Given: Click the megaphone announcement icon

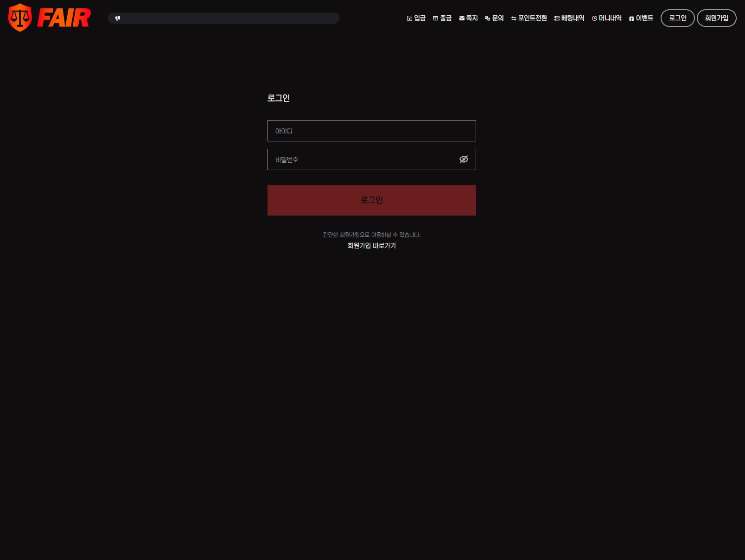Looking at the screenshot, I should (x=118, y=18).
